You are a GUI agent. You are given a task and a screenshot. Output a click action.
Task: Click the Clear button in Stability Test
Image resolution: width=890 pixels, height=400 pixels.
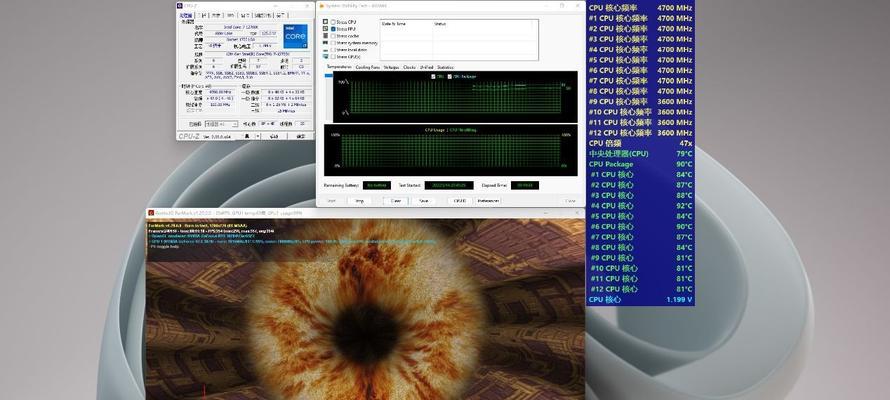click(396, 201)
